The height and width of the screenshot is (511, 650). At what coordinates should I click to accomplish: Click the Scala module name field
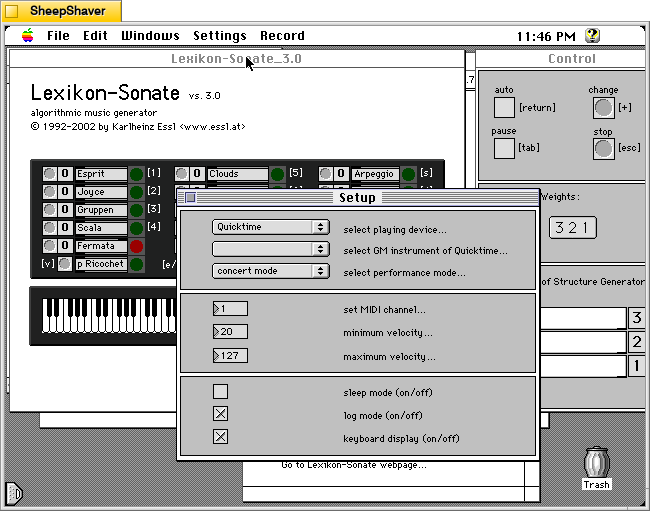(x=101, y=228)
